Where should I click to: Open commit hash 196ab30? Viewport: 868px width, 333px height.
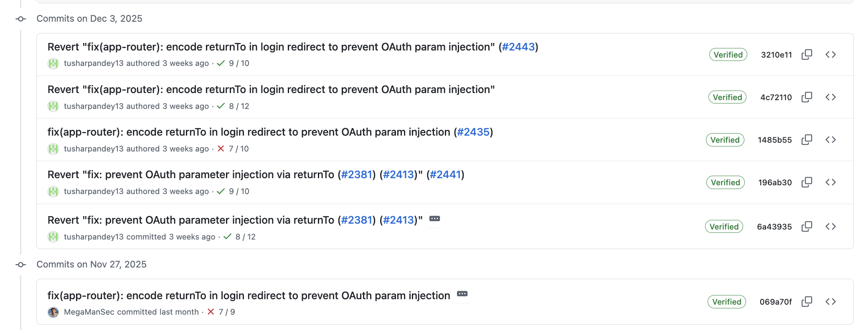pos(775,182)
